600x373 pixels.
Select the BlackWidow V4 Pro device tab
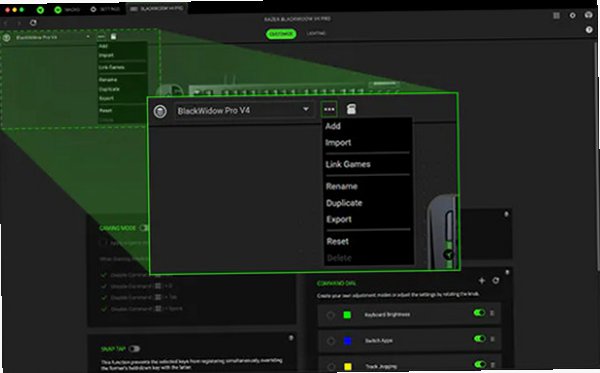(x=156, y=8)
